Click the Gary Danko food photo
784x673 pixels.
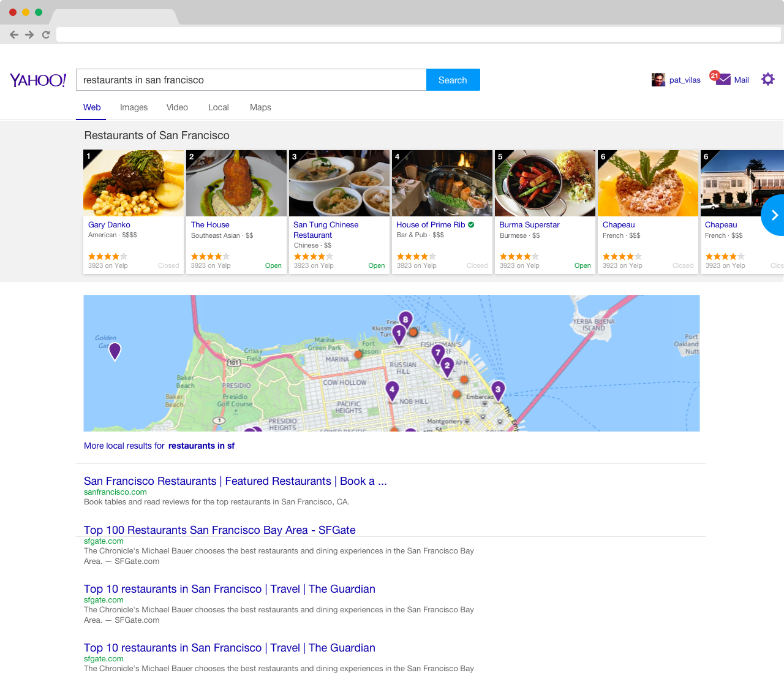134,183
